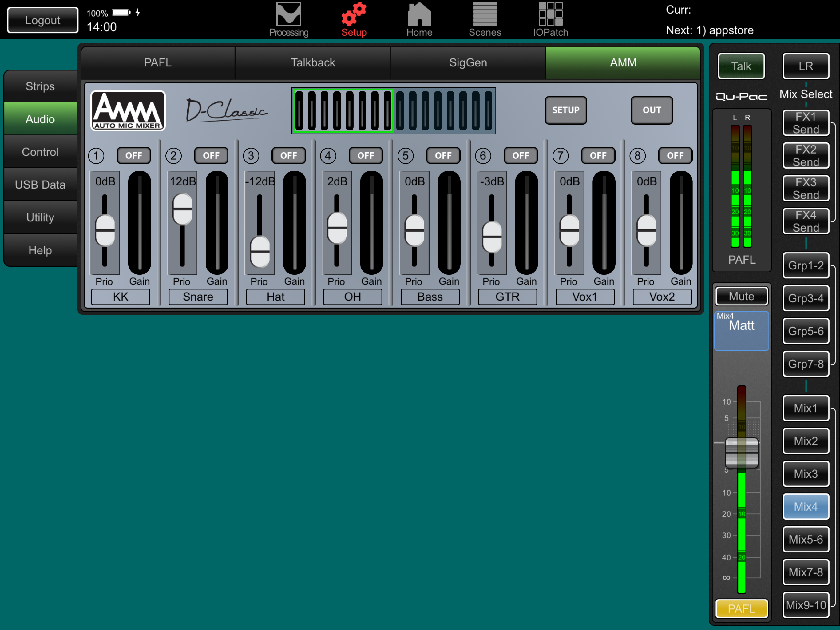Viewport: 840px width, 630px height.
Task: Select Control in the left sidebar
Action: (x=40, y=152)
